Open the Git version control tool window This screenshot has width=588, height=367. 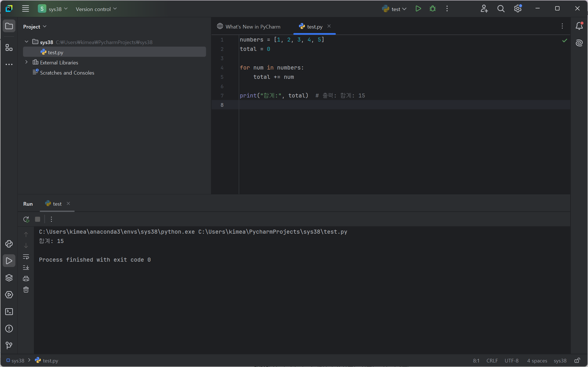tap(9, 345)
